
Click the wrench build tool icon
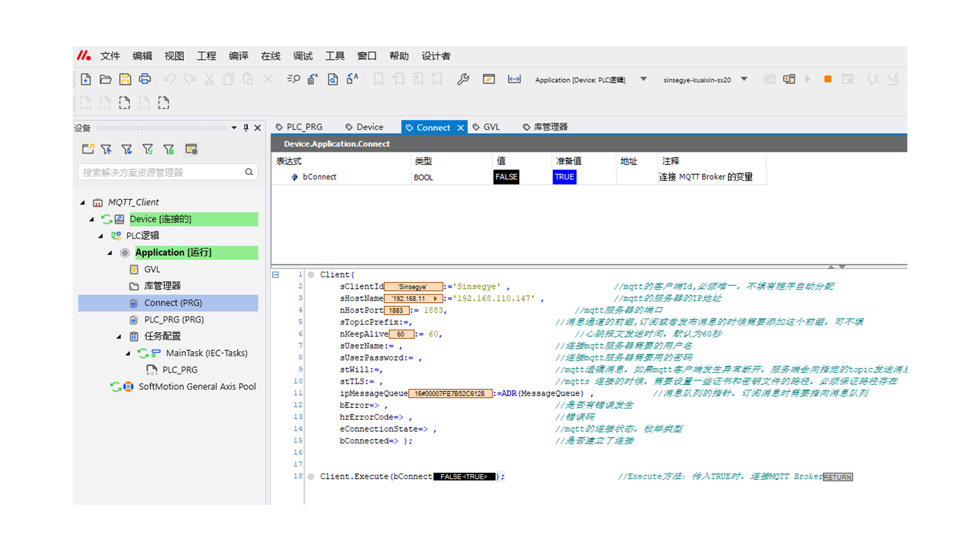(x=463, y=79)
